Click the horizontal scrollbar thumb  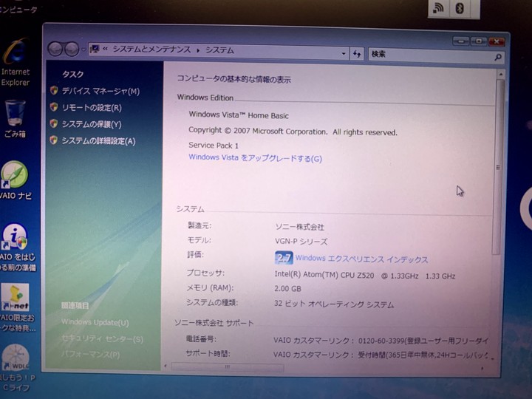pos(228,366)
